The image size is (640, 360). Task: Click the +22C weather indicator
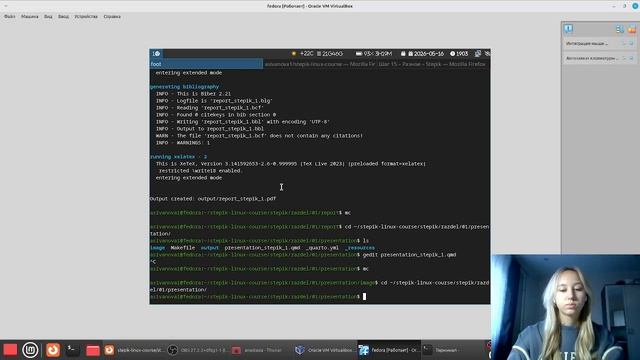pos(302,54)
